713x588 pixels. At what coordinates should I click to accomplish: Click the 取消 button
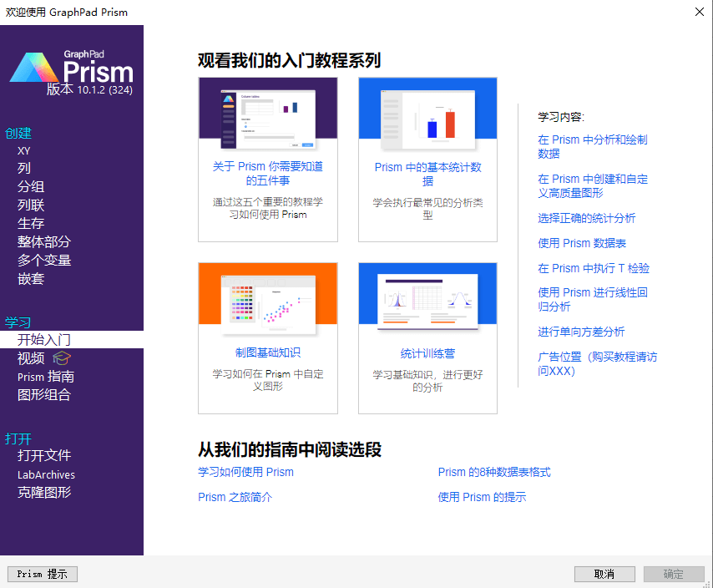click(604, 574)
